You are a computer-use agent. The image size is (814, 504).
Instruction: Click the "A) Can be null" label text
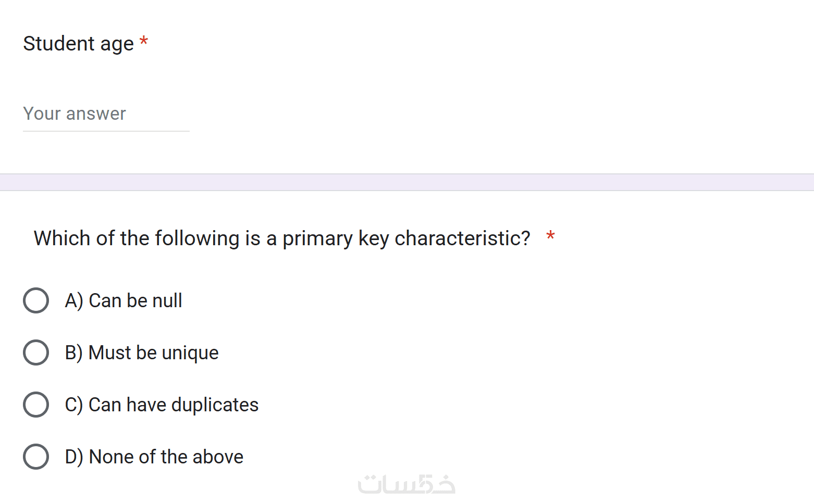click(x=124, y=300)
